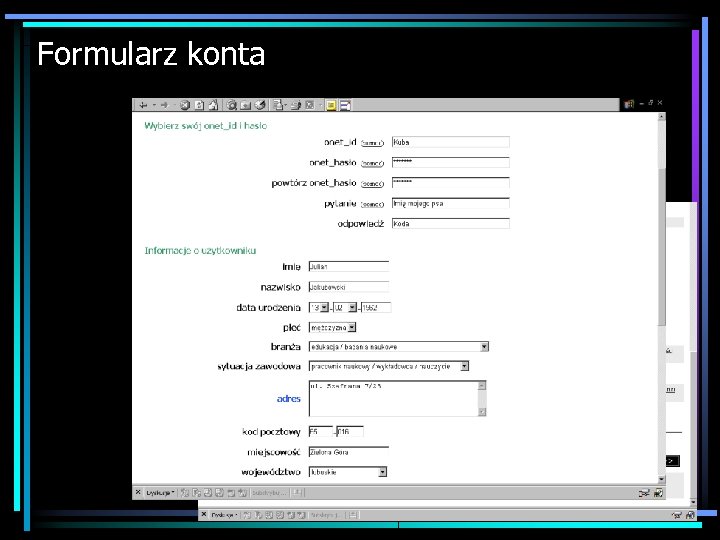Open the Dyskusje menu in front discussion bar
720x540 pixels.
160,493
